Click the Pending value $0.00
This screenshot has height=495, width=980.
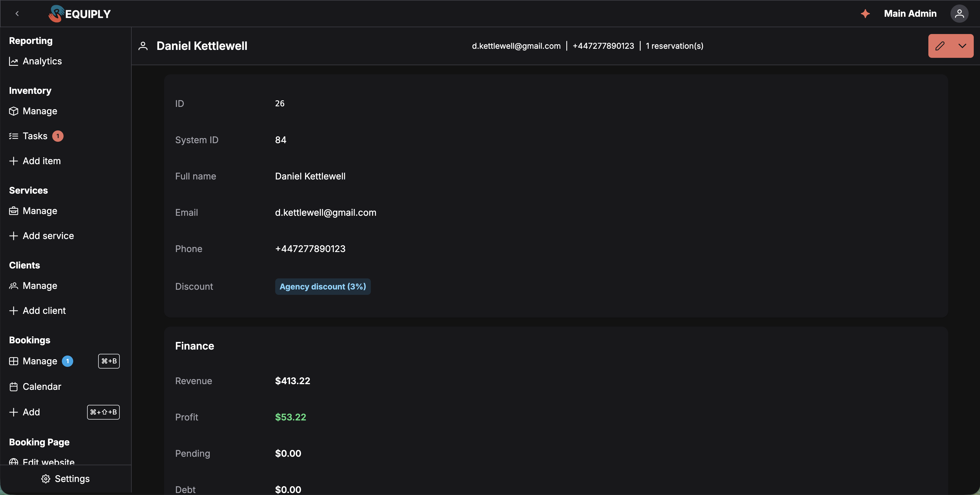click(288, 454)
